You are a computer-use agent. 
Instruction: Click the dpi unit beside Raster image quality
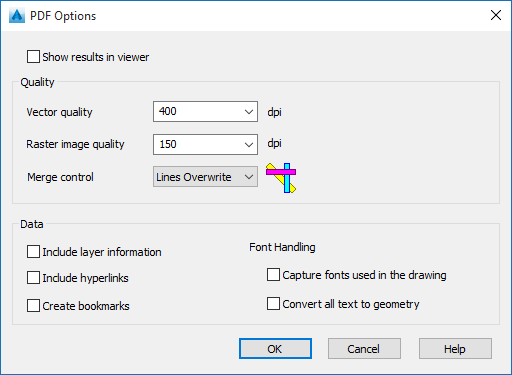click(x=274, y=143)
